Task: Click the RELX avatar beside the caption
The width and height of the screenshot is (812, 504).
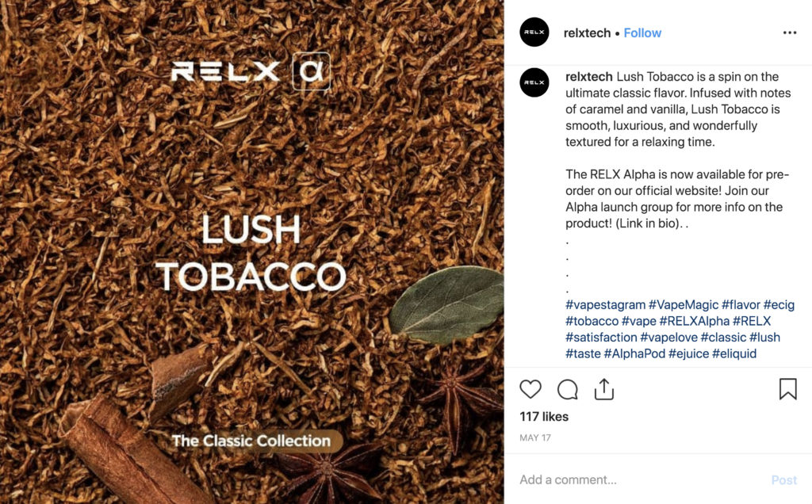Action: 534,82
